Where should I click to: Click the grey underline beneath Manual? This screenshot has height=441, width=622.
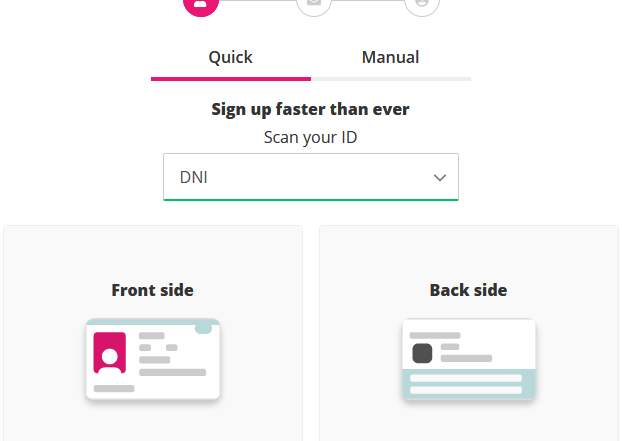[391, 79]
